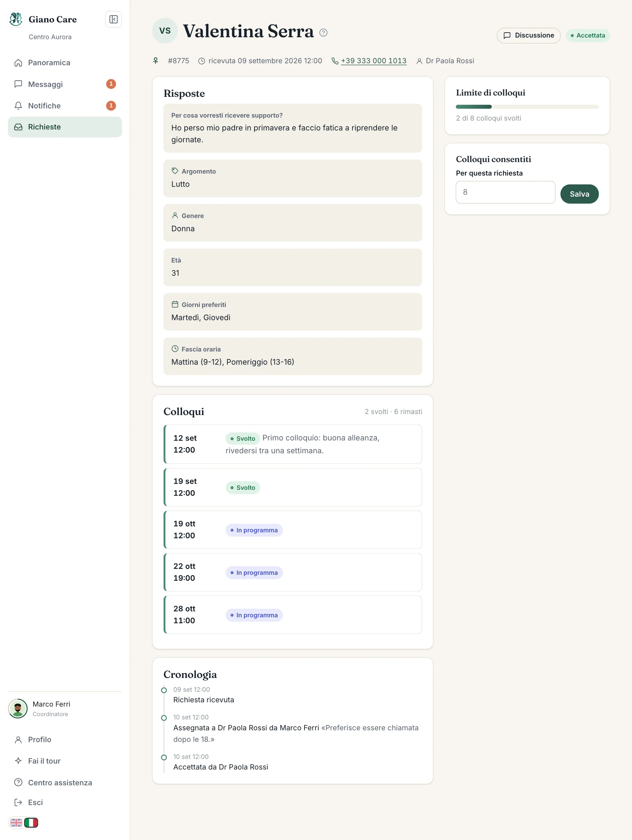Click the Richiesta ricevuta timeline marker
The width and height of the screenshot is (632, 840).
tap(164, 690)
